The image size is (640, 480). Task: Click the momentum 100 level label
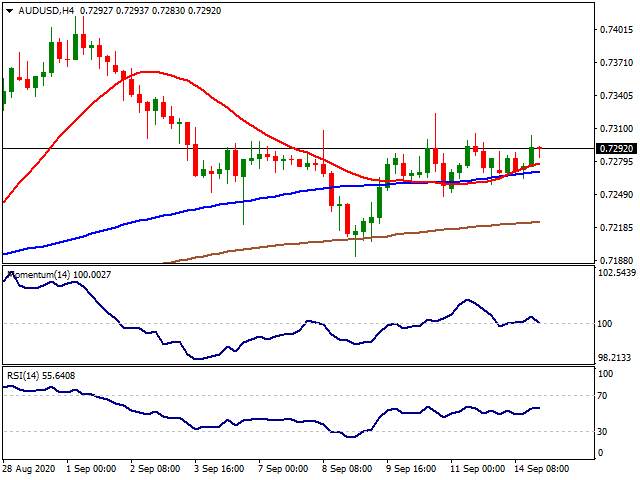point(604,324)
